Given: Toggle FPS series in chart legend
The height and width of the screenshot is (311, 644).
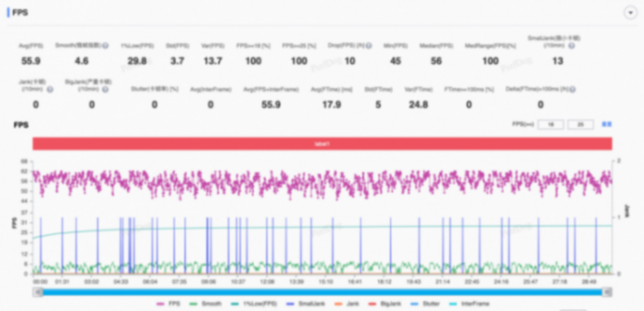Looking at the screenshot, I should 168,304.
